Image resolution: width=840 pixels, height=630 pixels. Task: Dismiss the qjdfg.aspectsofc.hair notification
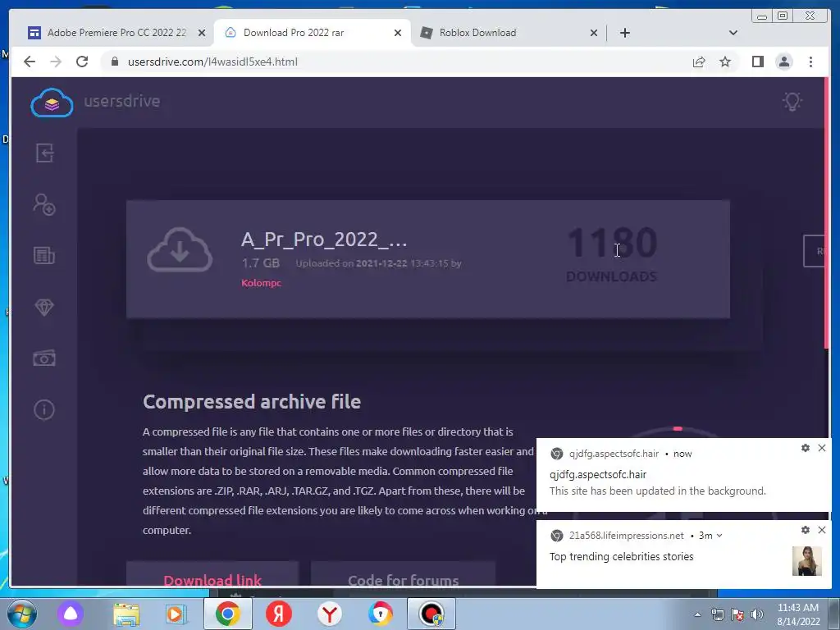(822, 448)
